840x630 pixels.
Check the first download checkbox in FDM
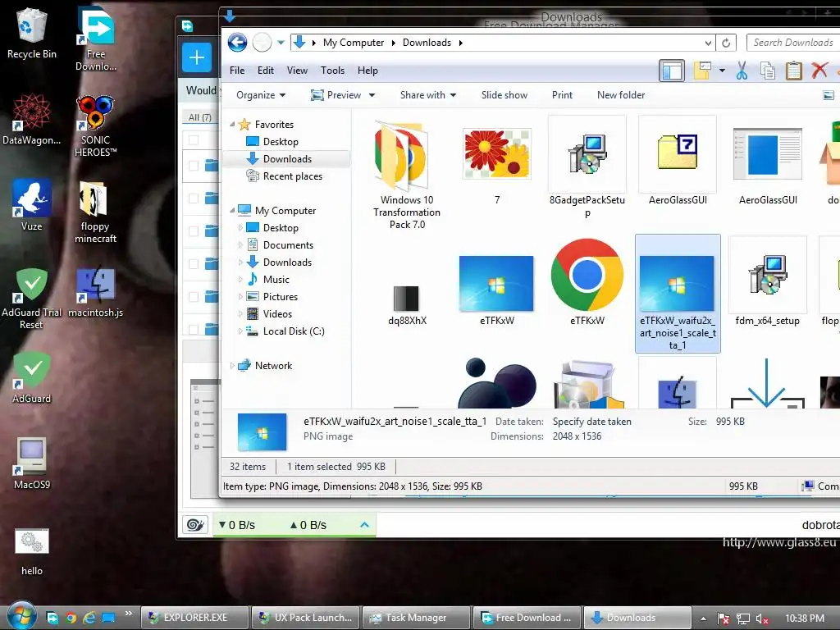coord(194,166)
